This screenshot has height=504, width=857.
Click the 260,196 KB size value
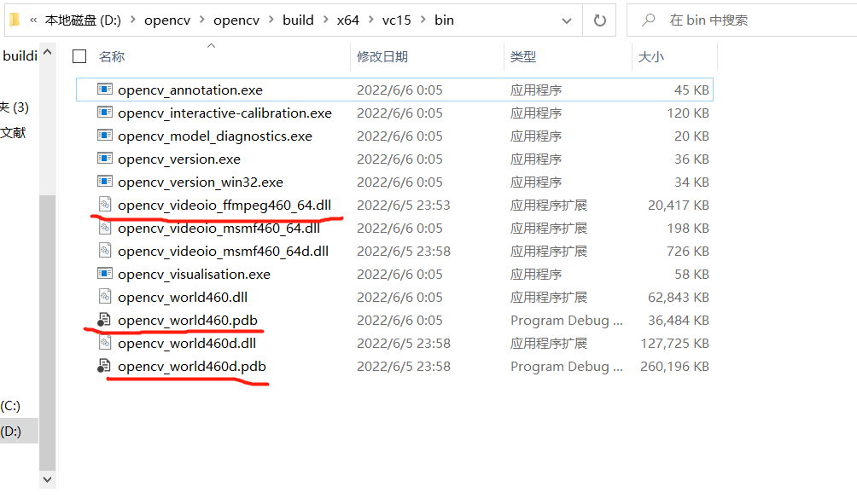pyautogui.click(x=674, y=367)
